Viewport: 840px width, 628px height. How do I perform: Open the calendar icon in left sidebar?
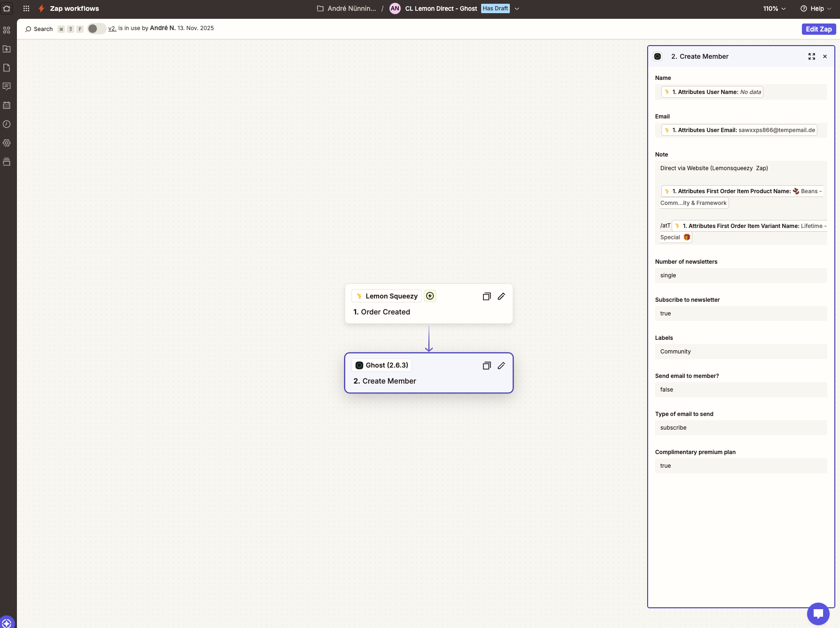[x=7, y=105]
